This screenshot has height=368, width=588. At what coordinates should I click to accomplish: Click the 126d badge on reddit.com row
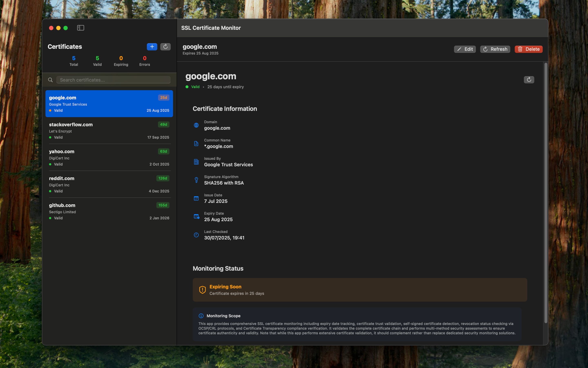point(163,178)
